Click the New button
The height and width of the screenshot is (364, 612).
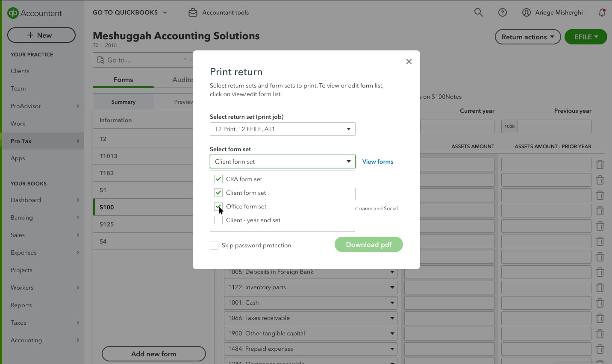coord(41,35)
